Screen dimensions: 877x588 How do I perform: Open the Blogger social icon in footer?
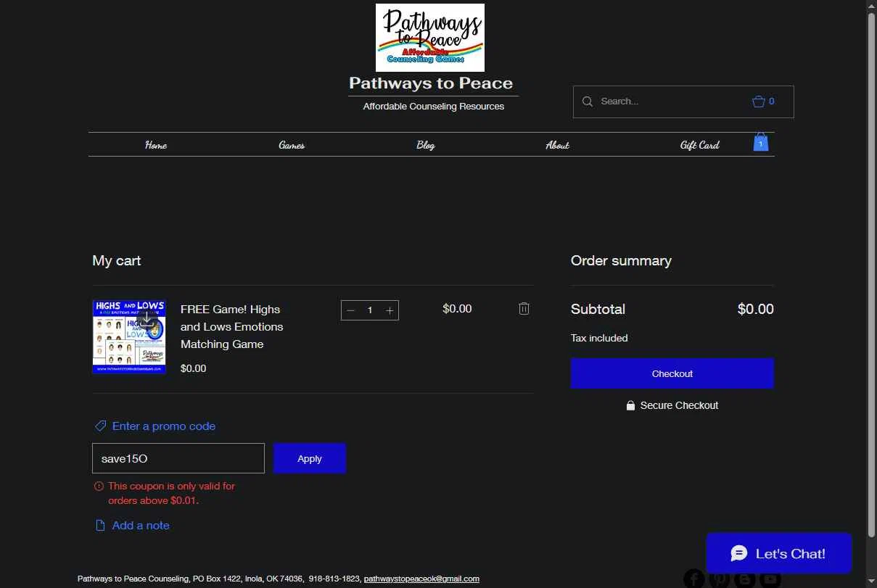point(745,579)
